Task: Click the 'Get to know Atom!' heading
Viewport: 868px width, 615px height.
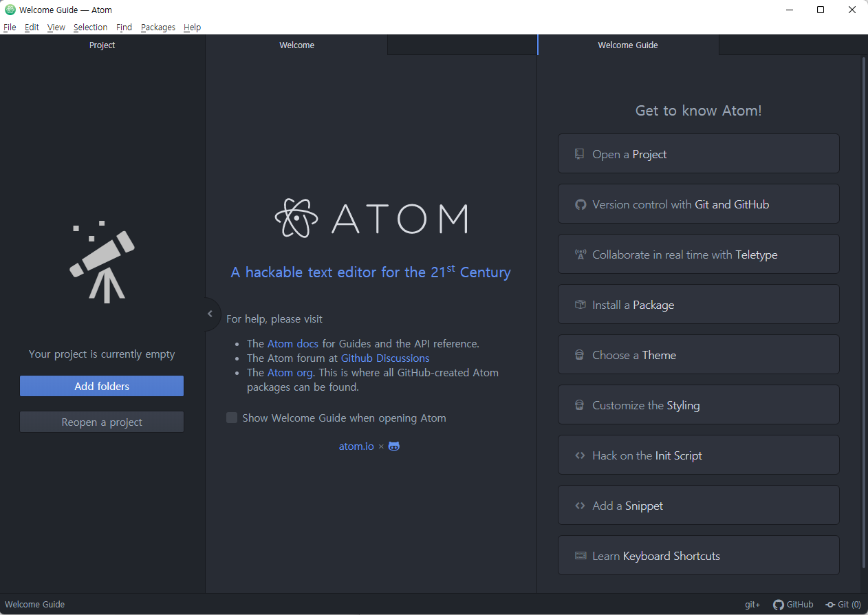Action: click(698, 111)
